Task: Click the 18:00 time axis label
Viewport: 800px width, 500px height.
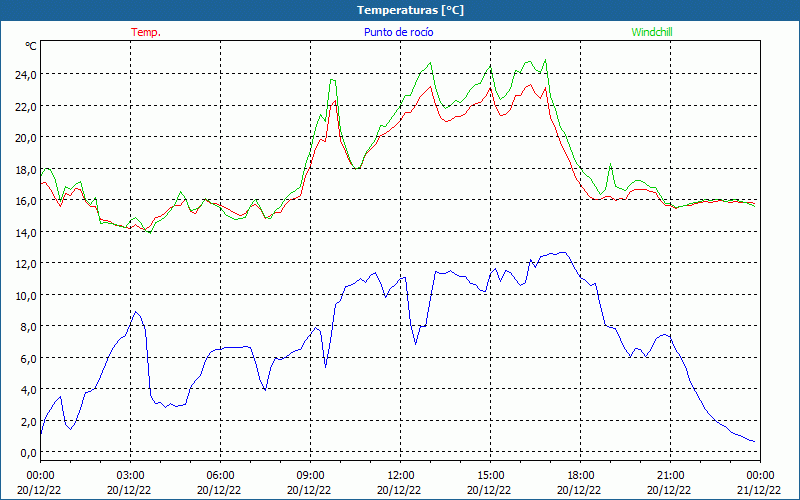Action: coord(581,475)
